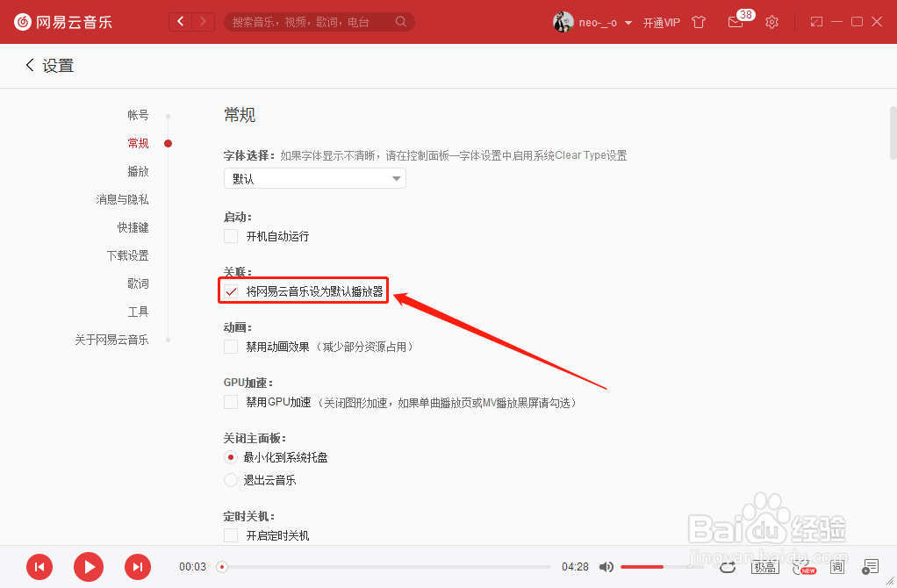Viewport: 897px width, 588px height.
Task: Select 播放 in settings sidebar
Action: [x=138, y=171]
